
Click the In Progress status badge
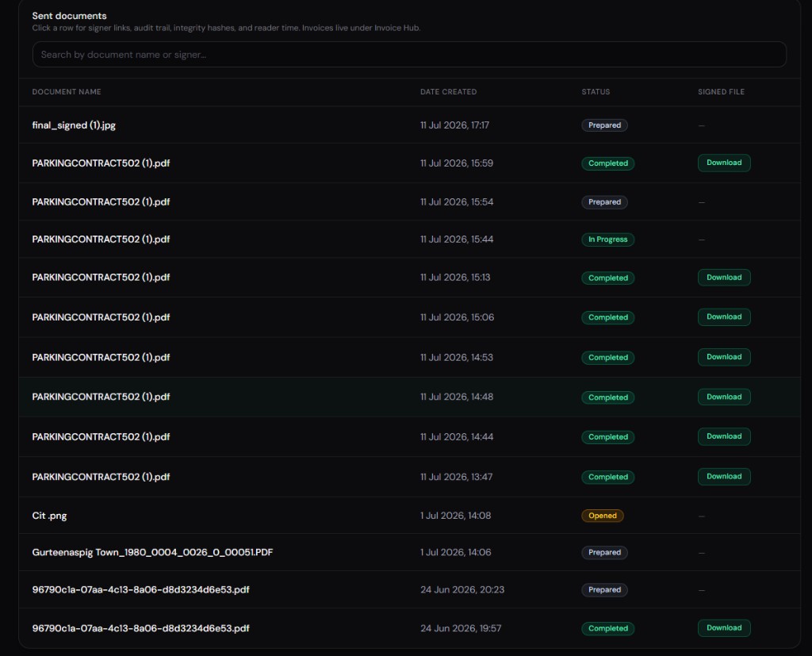click(607, 240)
